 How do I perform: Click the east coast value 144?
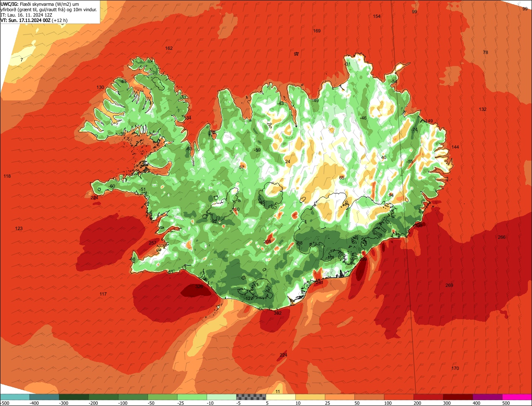coord(455,147)
